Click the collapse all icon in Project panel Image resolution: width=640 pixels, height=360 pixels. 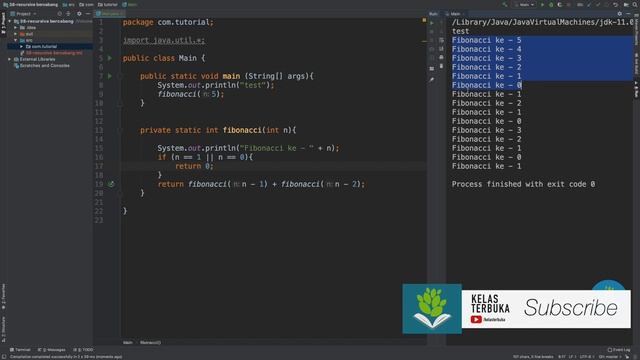tap(68, 13)
